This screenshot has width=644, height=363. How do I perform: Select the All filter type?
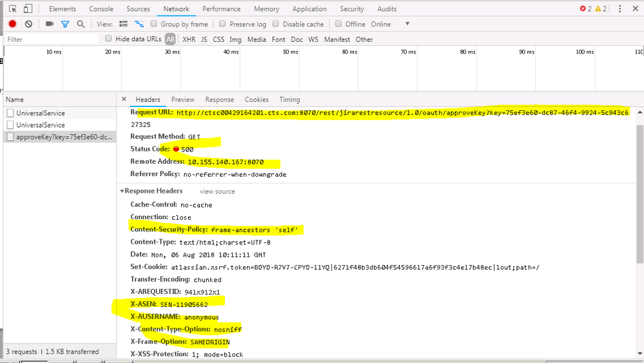pyautogui.click(x=170, y=39)
